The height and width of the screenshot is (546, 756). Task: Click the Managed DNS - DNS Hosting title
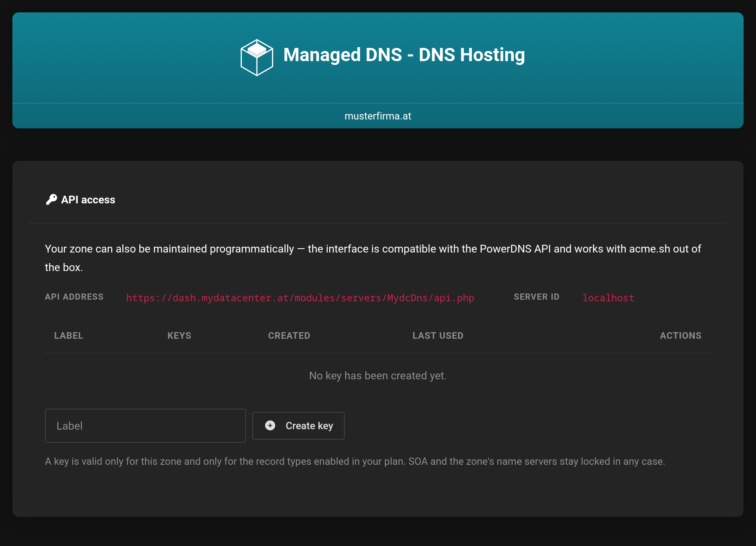click(x=404, y=55)
